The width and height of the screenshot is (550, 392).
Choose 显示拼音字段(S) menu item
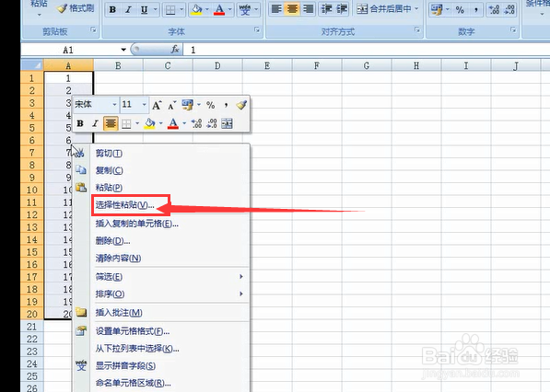click(161, 366)
